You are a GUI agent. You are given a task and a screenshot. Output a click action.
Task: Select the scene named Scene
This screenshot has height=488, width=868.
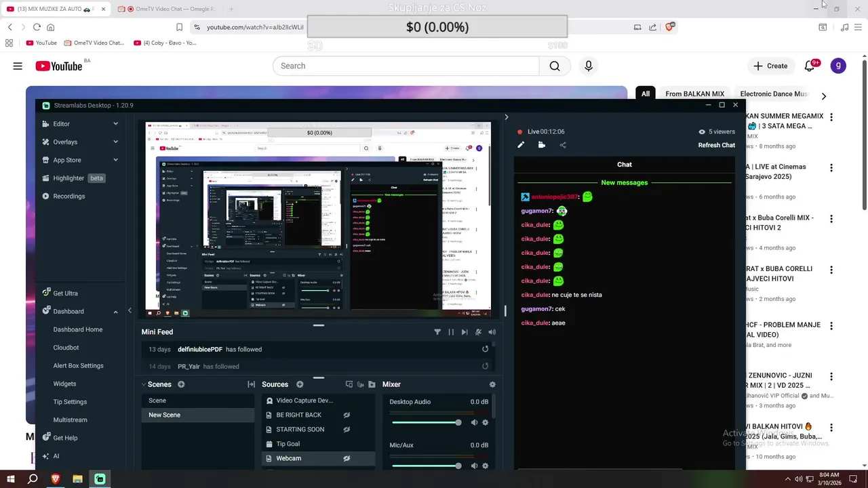coord(197,401)
